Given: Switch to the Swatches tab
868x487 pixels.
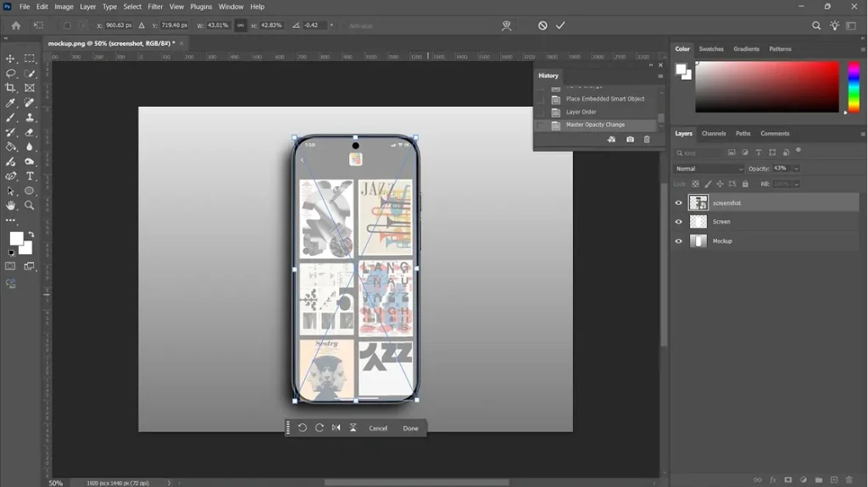Looking at the screenshot, I should click(711, 49).
